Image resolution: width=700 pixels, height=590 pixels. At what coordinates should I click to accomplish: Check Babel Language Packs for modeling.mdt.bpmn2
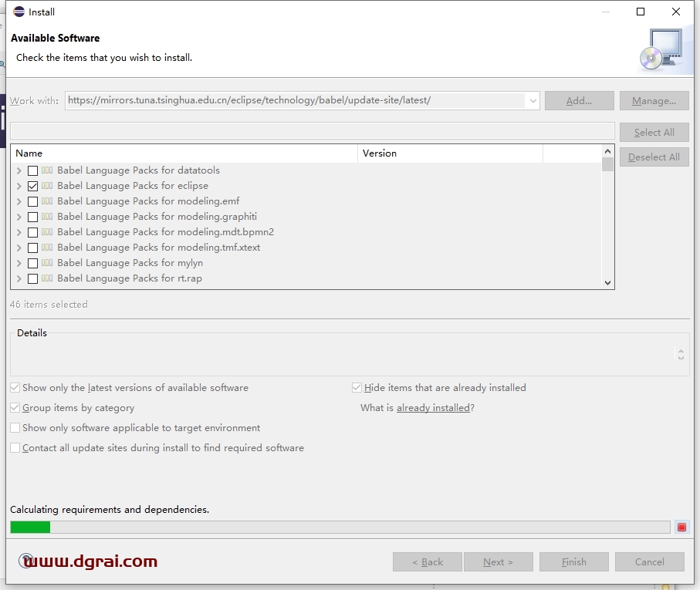coord(32,232)
